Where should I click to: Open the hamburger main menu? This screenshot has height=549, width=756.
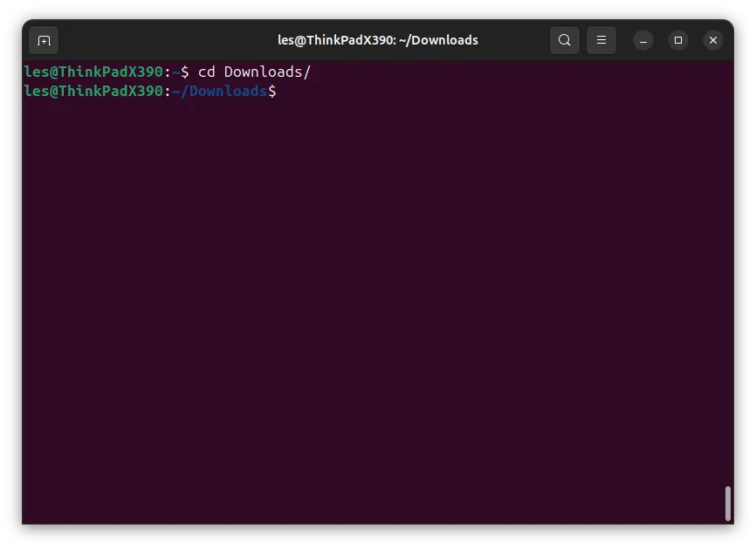pos(601,40)
